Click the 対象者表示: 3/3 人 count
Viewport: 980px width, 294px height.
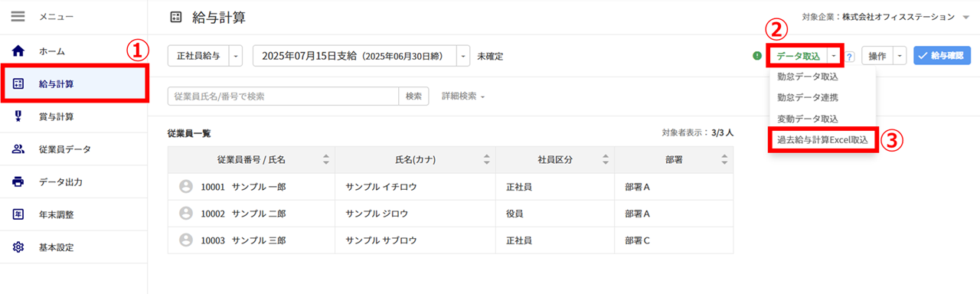(x=697, y=132)
